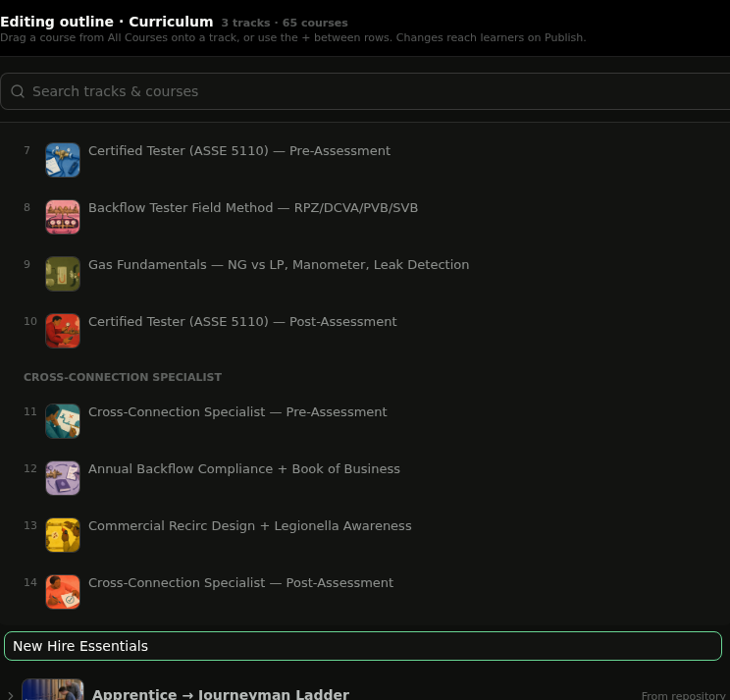This screenshot has height=700, width=730.
Task: Click row number 10
Action: [x=30, y=321]
